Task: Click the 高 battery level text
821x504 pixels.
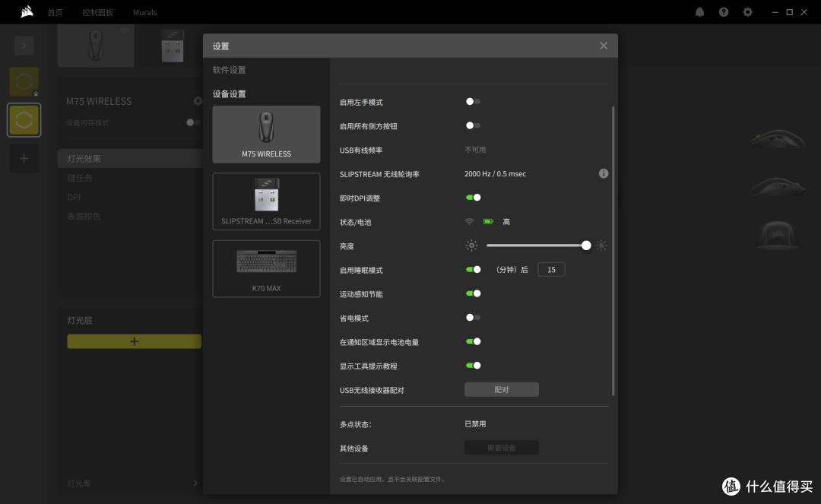Action: (x=506, y=222)
